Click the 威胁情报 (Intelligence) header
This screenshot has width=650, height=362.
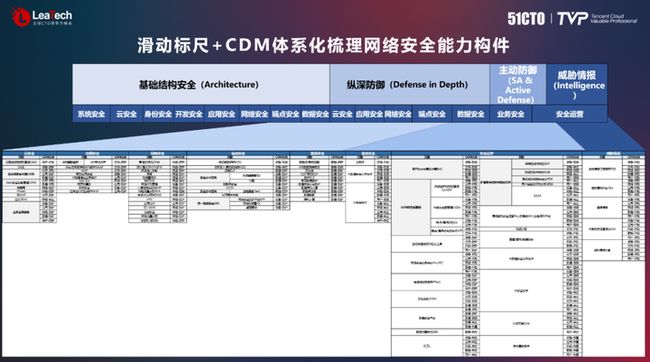click(577, 84)
